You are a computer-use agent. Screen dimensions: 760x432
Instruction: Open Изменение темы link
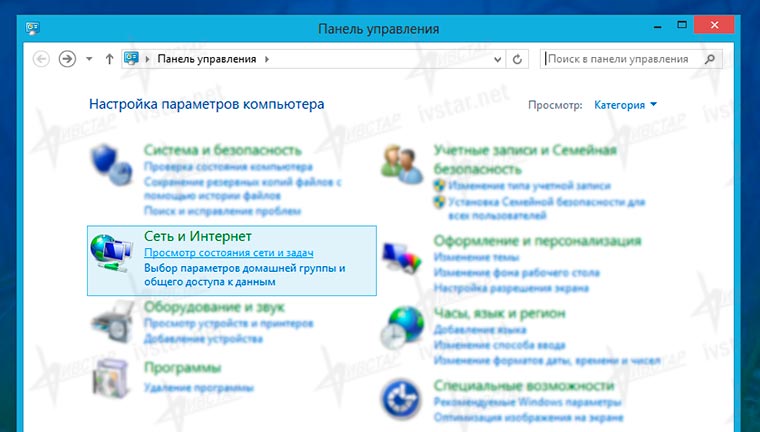click(476, 257)
